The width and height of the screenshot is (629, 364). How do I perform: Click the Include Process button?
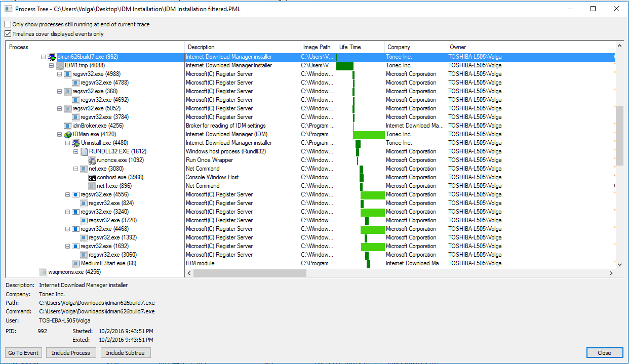(x=71, y=353)
